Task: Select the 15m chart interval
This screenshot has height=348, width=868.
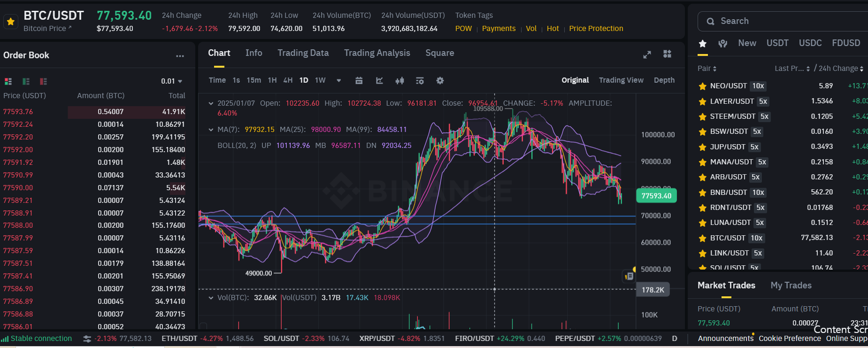Action: click(x=253, y=80)
